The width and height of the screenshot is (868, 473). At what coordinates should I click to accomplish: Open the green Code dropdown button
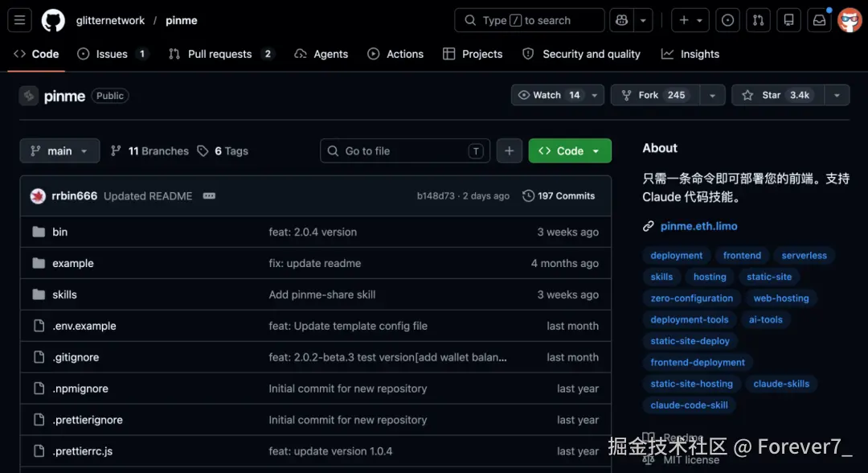570,150
